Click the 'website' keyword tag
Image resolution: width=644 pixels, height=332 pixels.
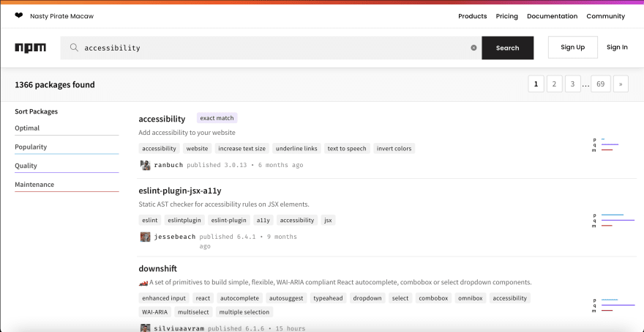pyautogui.click(x=197, y=149)
